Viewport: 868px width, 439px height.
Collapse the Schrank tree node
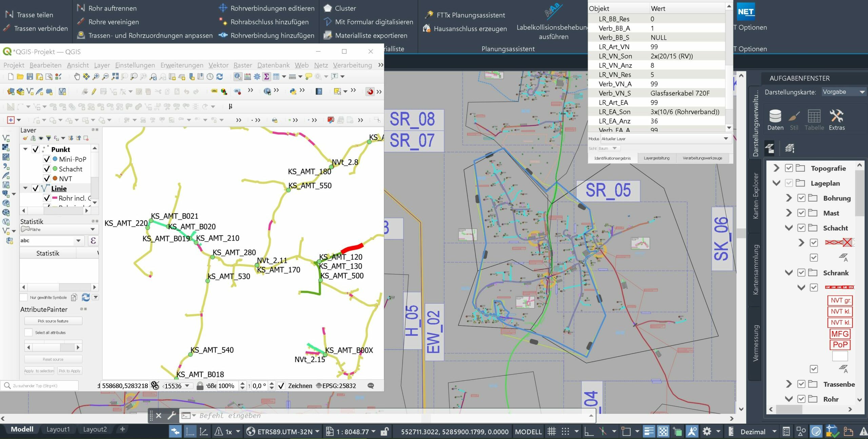click(x=789, y=273)
